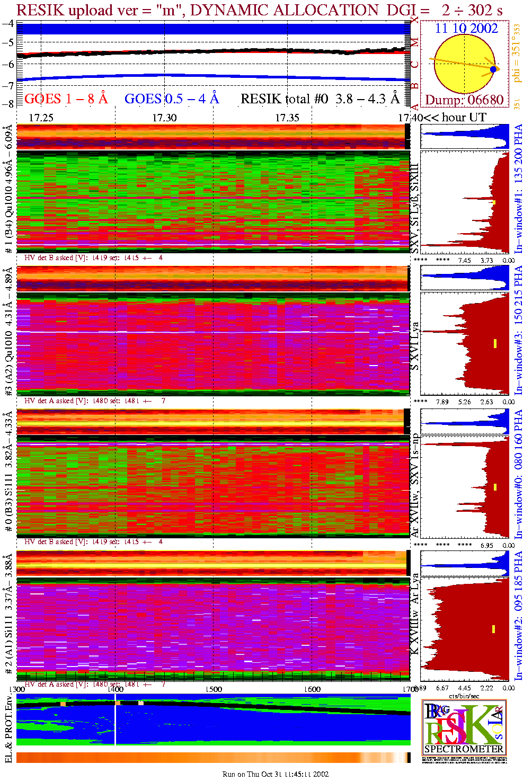Screen dimensions: 532x782
Task: Select the GOES 1 – 8 Å legend label
Action: click(66, 99)
